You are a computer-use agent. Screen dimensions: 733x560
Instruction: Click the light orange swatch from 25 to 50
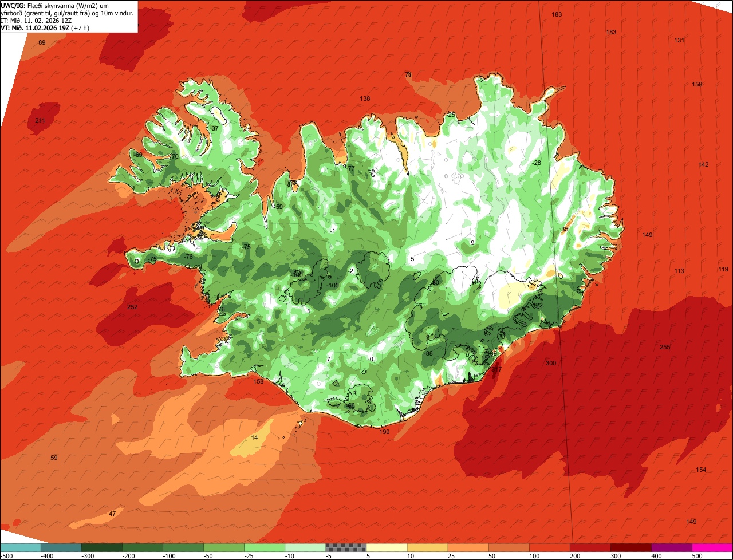point(468,547)
